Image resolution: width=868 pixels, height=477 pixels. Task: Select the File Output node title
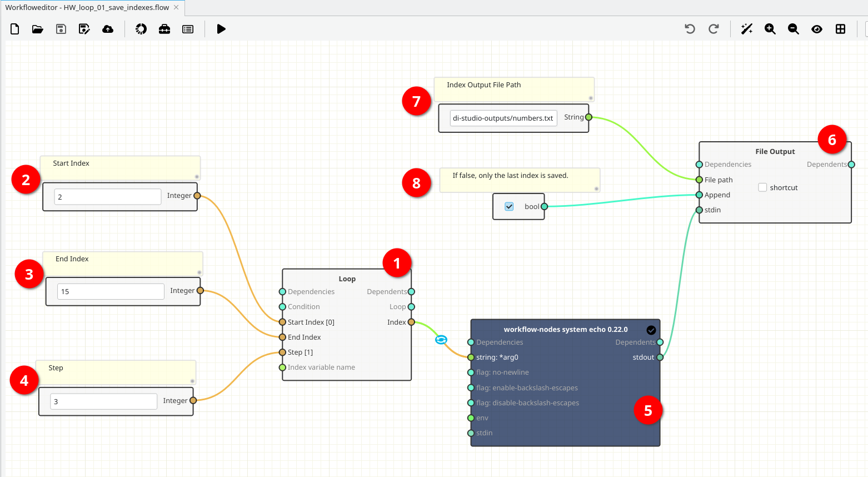pyautogui.click(x=775, y=151)
